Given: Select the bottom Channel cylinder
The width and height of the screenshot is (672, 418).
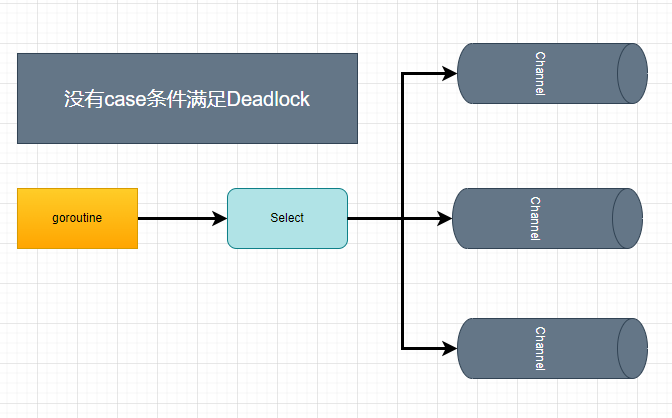Looking at the screenshot, I should tap(540, 348).
